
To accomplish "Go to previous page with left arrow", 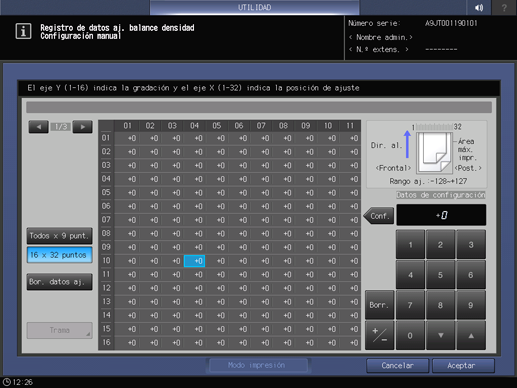I will (x=39, y=127).
